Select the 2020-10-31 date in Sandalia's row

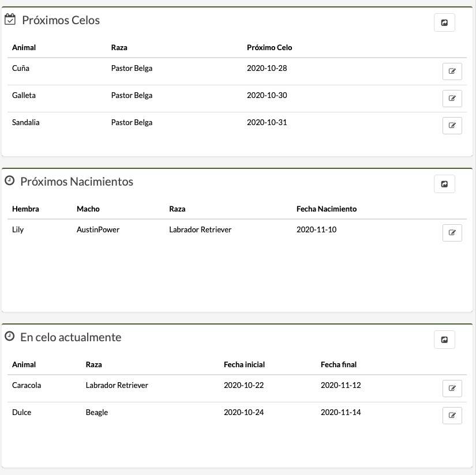point(267,122)
